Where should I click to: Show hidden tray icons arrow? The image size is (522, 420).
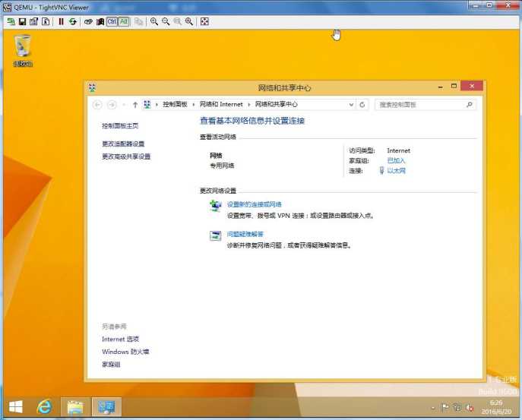(x=433, y=408)
